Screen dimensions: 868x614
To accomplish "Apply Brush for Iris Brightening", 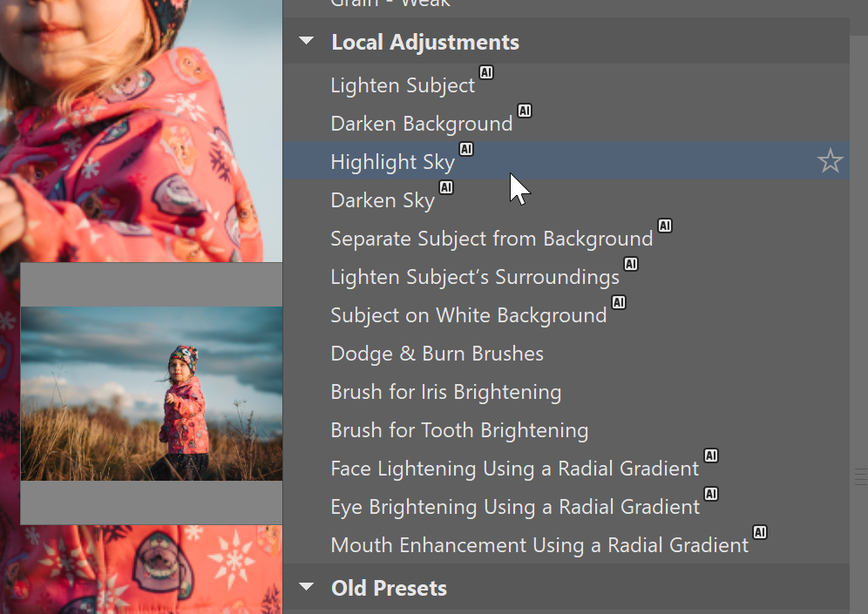I will (445, 392).
